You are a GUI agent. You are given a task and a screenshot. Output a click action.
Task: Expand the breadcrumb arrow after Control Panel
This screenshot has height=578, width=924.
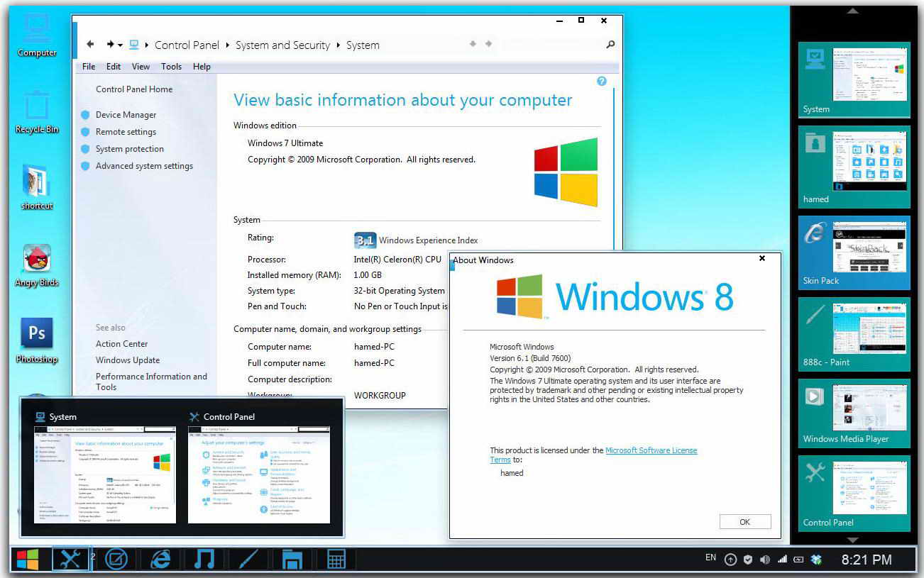pos(228,45)
